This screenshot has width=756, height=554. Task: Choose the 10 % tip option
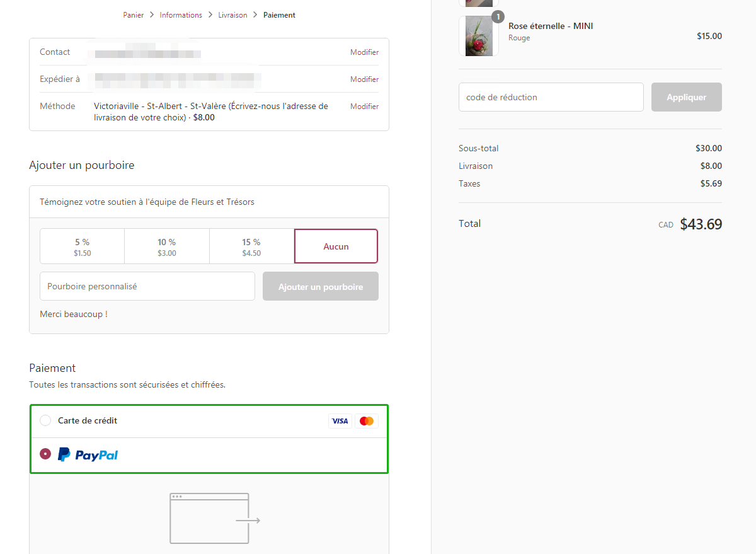(x=167, y=246)
